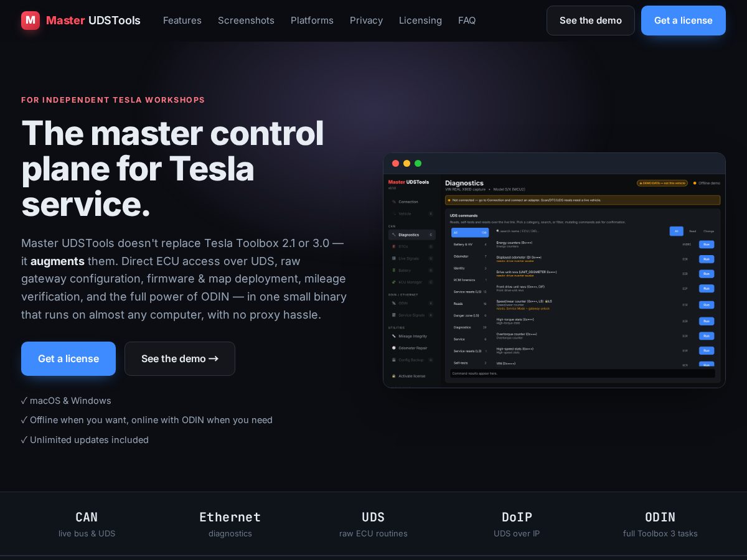Click the Service Signals sidebar icon
Image resolution: width=747 pixels, height=560 pixels.
point(393,315)
